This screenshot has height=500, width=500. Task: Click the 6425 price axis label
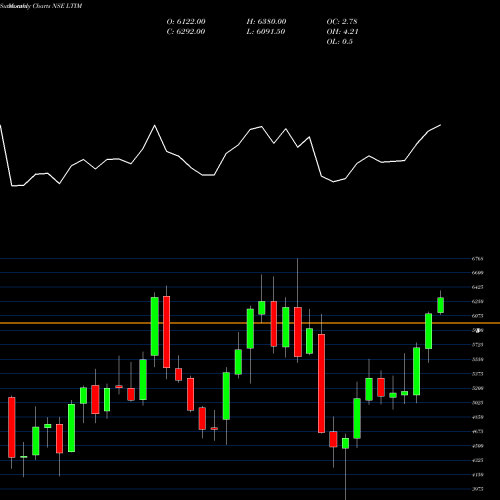point(477,287)
